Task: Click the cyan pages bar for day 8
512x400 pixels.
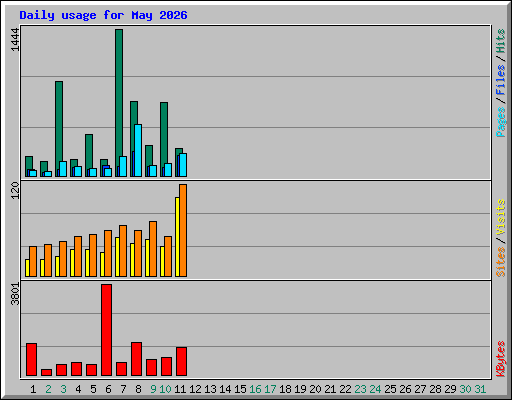Action: [x=138, y=150]
